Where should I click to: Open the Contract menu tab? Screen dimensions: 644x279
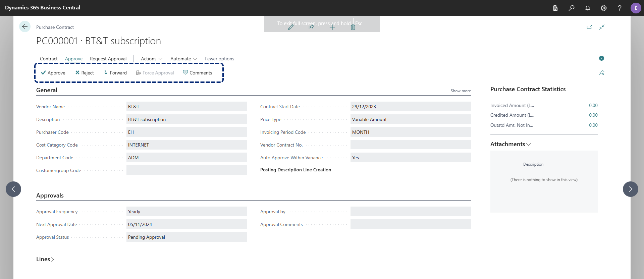[x=49, y=59]
